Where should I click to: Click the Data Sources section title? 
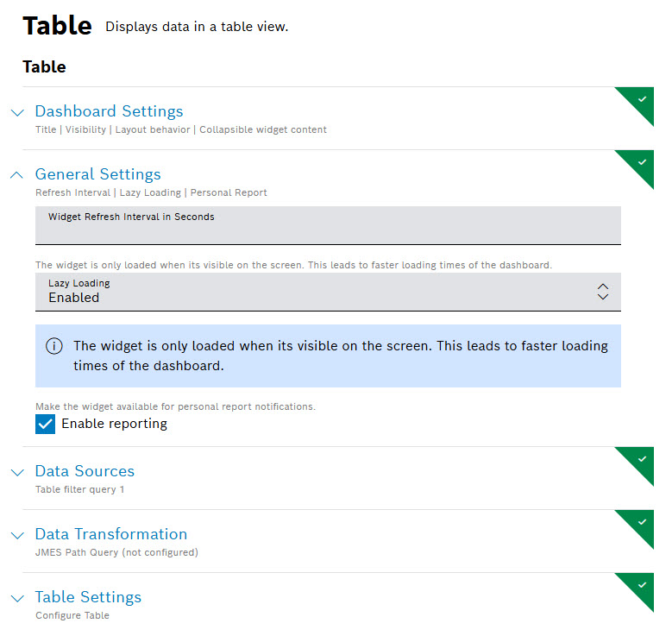click(x=85, y=471)
